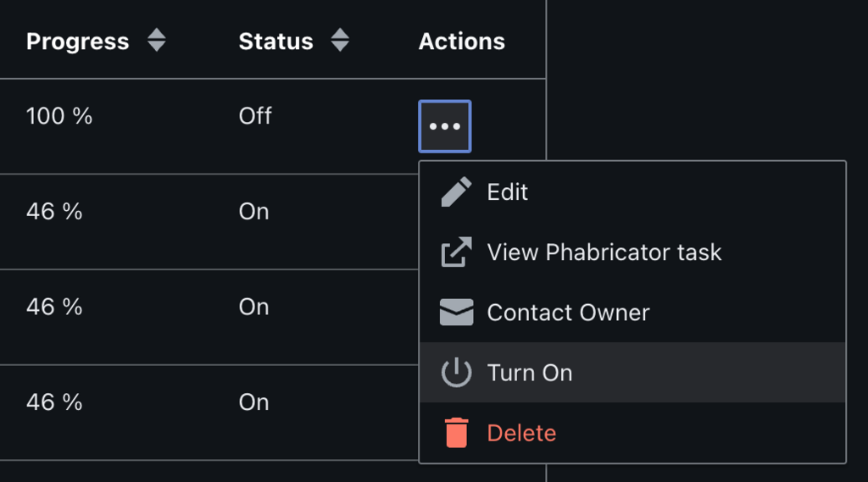The width and height of the screenshot is (868, 482).
Task: Select the 100 % progress cell
Action: pyautogui.click(x=59, y=116)
